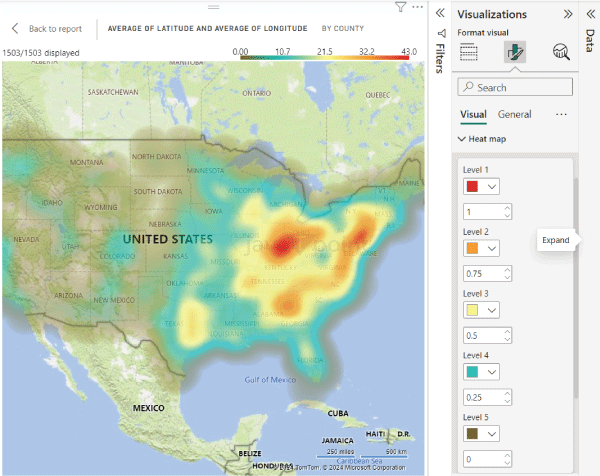Click the Expand tooltip label

[x=556, y=240]
